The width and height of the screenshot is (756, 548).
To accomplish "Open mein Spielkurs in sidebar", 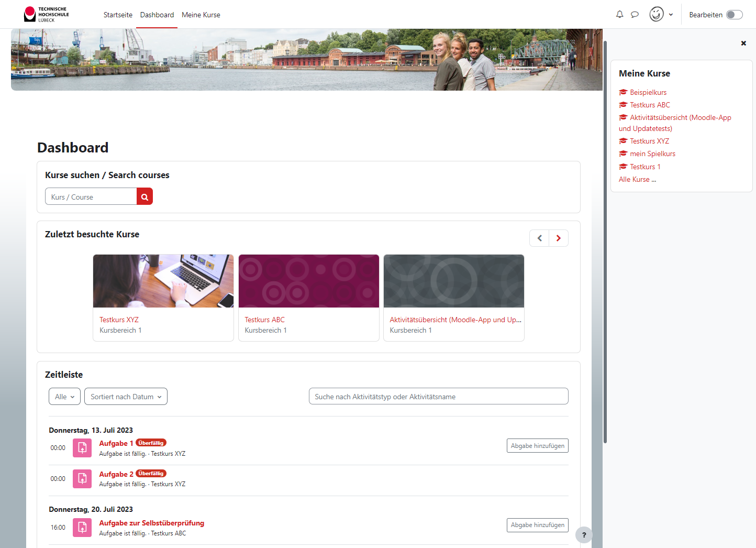I will pos(652,154).
